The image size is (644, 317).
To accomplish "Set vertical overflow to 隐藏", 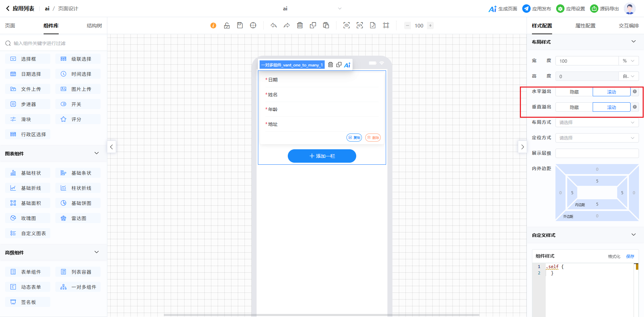I will pyautogui.click(x=574, y=107).
